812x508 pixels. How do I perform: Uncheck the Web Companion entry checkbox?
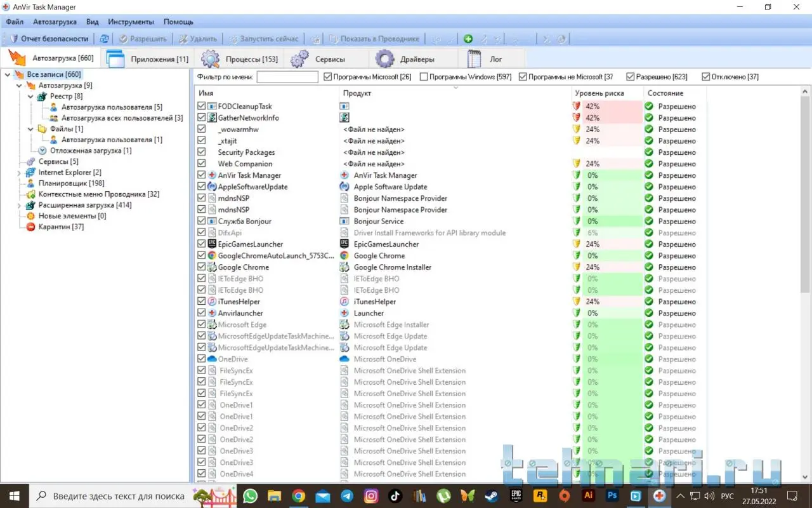[202, 164]
